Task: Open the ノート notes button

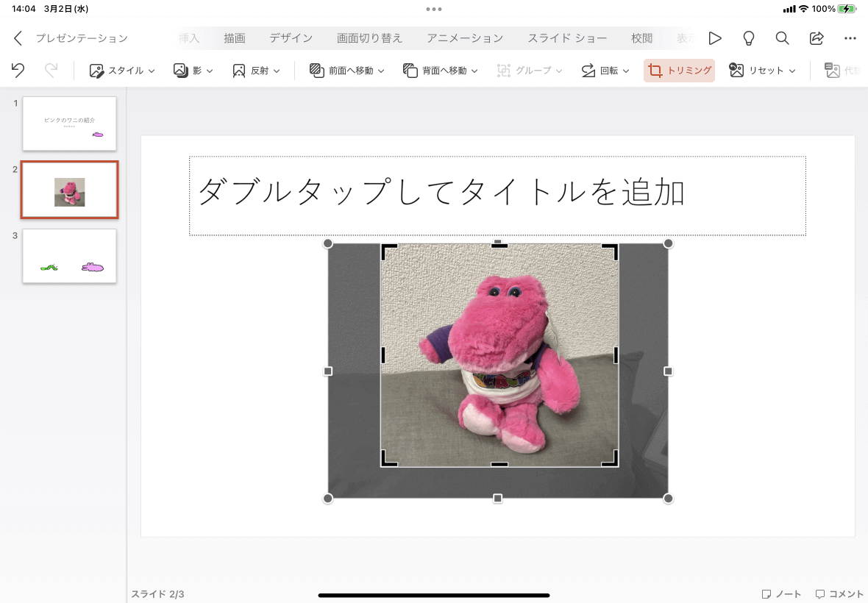Action: (781, 594)
